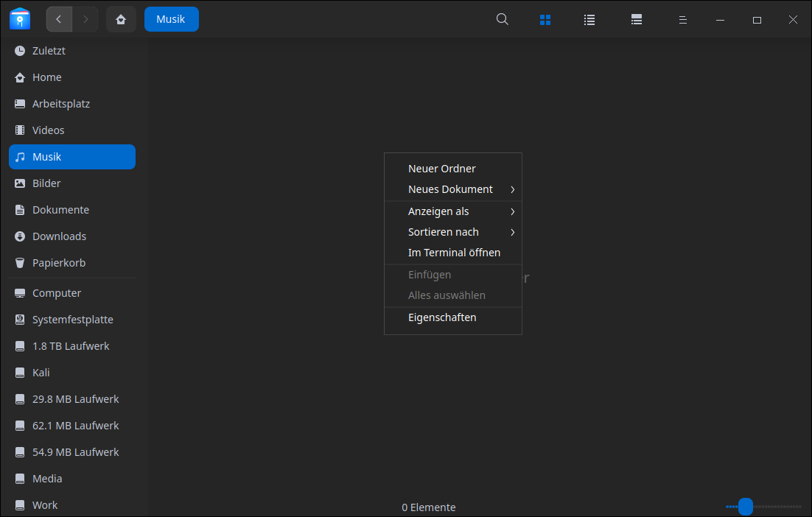Open Eigenschaften from the context menu
This screenshot has height=517, width=812.
[443, 317]
